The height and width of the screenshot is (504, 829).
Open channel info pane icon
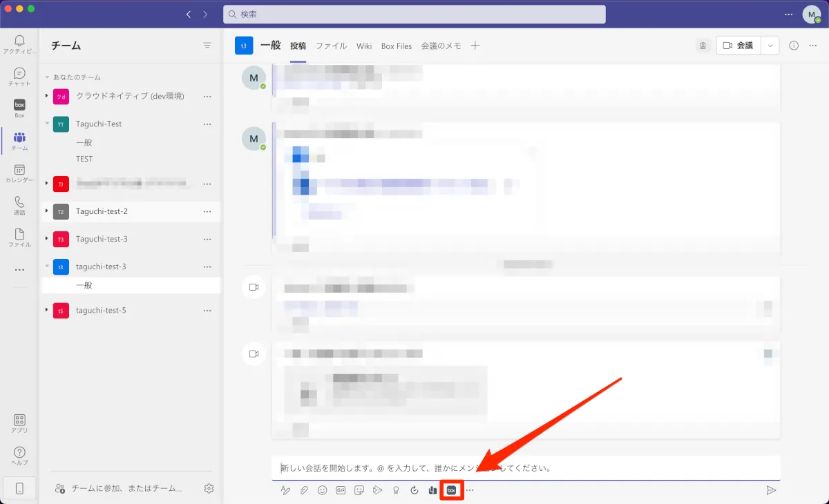(794, 46)
